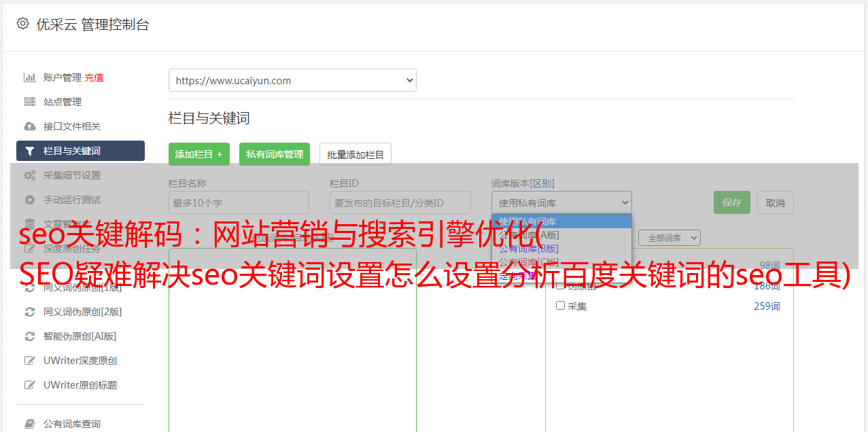Screen dimensions: 868x432
Task: Click the gears icon for 采集细节设置
Action: 30,175
